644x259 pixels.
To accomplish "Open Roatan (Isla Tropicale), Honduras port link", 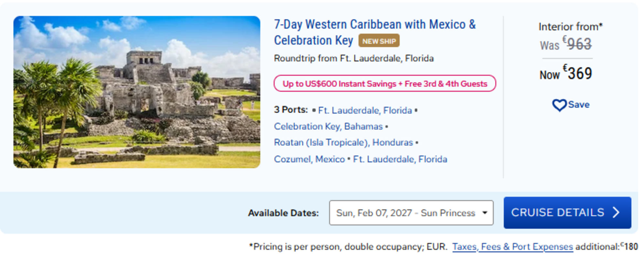I will pyautogui.click(x=343, y=142).
